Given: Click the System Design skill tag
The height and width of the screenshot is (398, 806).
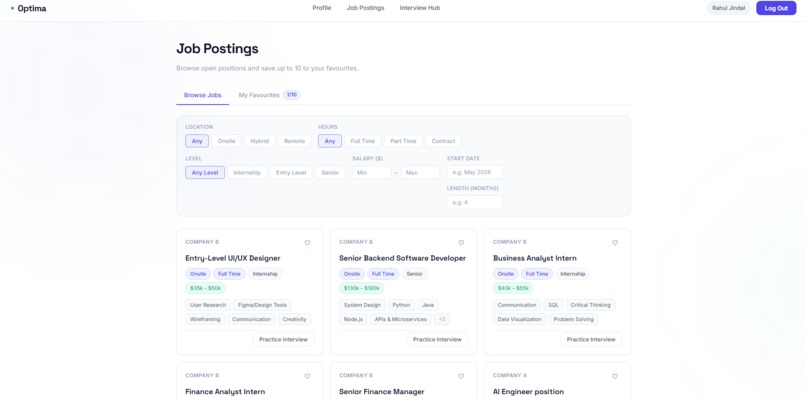Looking at the screenshot, I should pos(362,305).
